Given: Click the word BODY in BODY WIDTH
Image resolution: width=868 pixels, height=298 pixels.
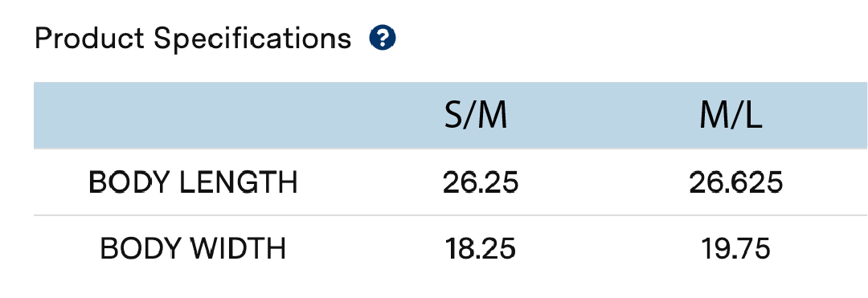Looking at the screenshot, I should pyautogui.click(x=141, y=249).
